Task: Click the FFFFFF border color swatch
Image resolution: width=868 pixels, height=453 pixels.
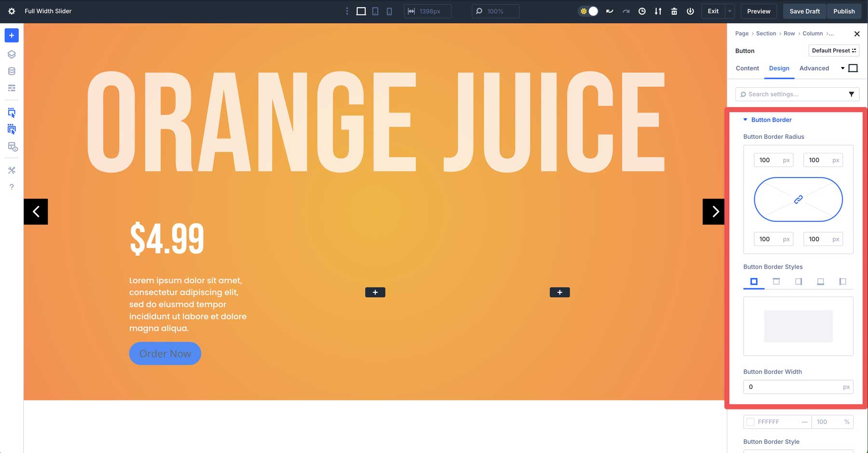Action: click(750, 422)
